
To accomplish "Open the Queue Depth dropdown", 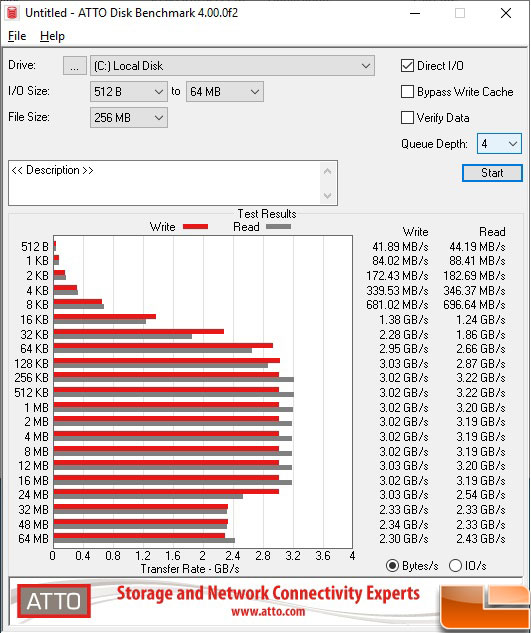I will click(499, 144).
